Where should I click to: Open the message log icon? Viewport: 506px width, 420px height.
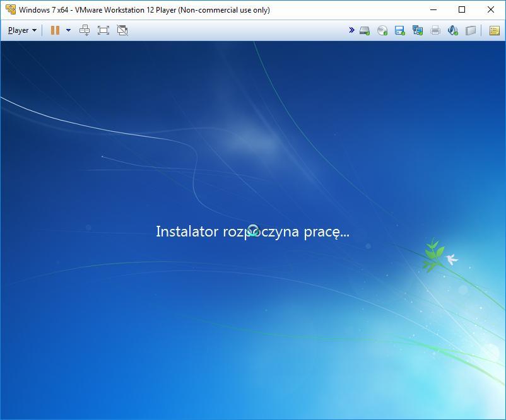pyautogui.click(x=495, y=31)
